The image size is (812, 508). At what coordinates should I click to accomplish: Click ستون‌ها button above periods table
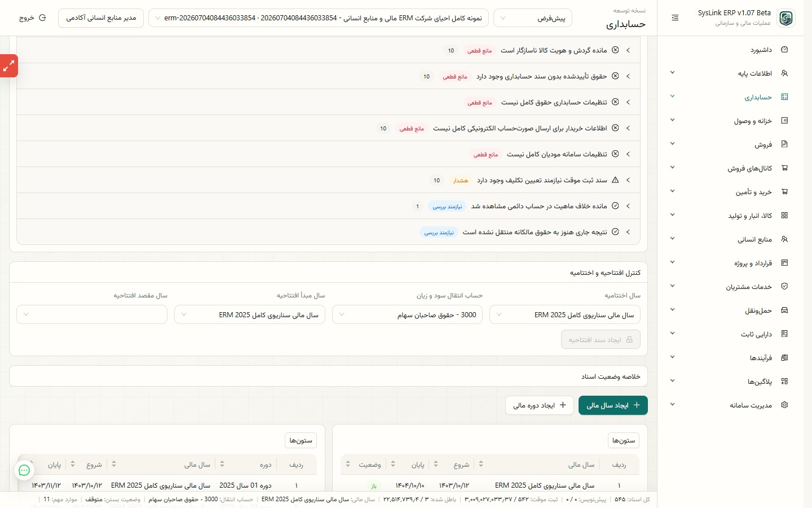coord(301,440)
